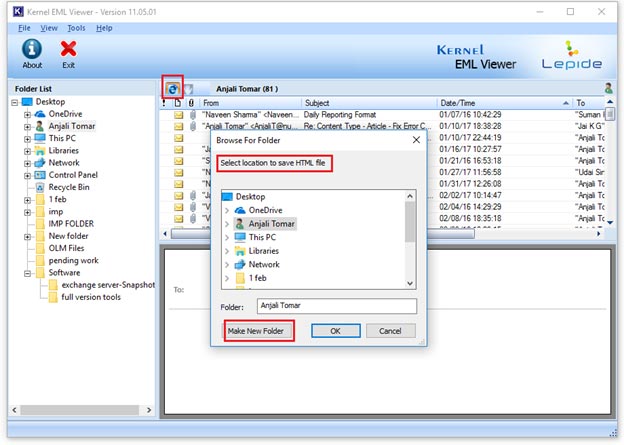624x445 pixels.
Task: Expand Anjali Tomar chevron in Browse dialog
Action: 227,224
